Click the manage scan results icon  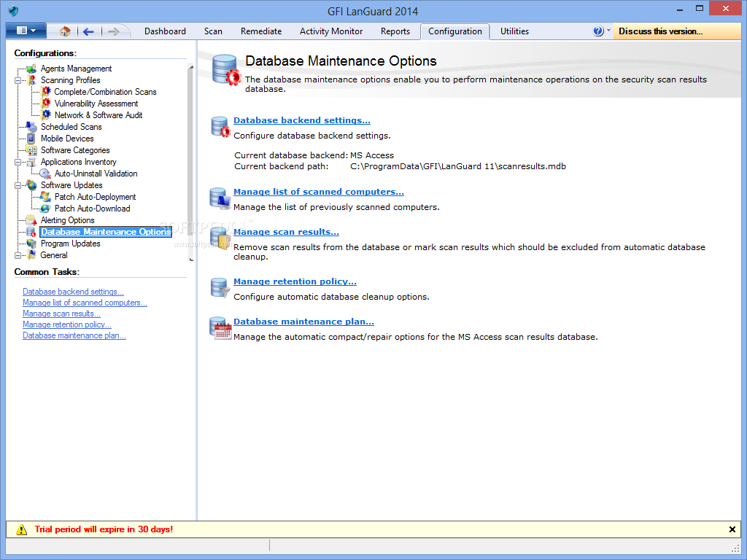click(x=220, y=238)
